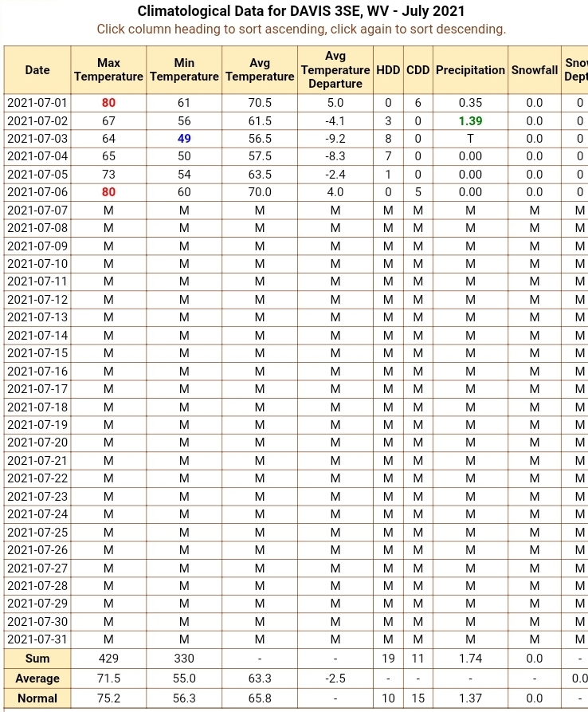Sort by HDD column heading
Viewport: 588px width, 712px height.
388,70
